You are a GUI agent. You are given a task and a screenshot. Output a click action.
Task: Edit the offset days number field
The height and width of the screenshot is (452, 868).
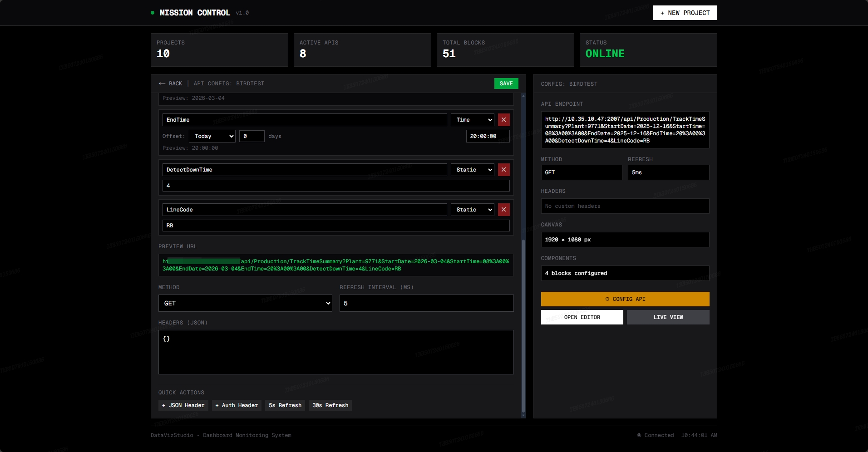pyautogui.click(x=252, y=136)
